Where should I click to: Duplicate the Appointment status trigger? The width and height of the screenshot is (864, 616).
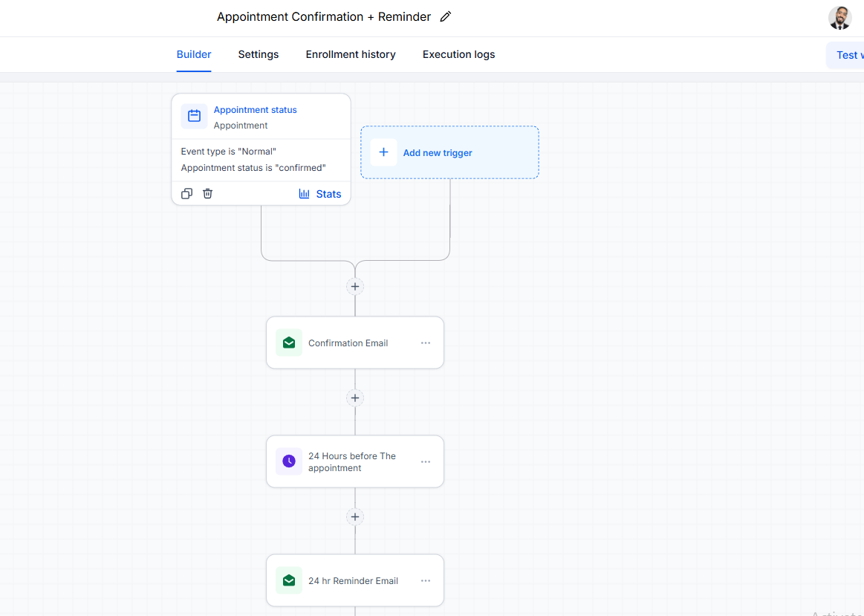(x=186, y=193)
